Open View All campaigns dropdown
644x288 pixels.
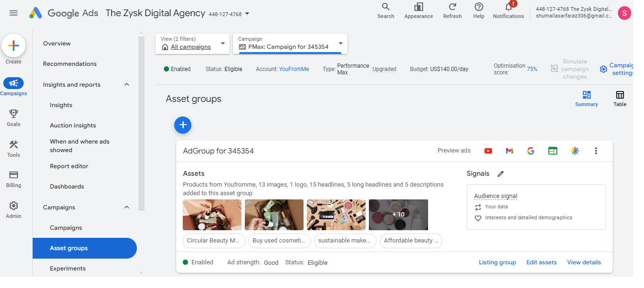point(192,43)
